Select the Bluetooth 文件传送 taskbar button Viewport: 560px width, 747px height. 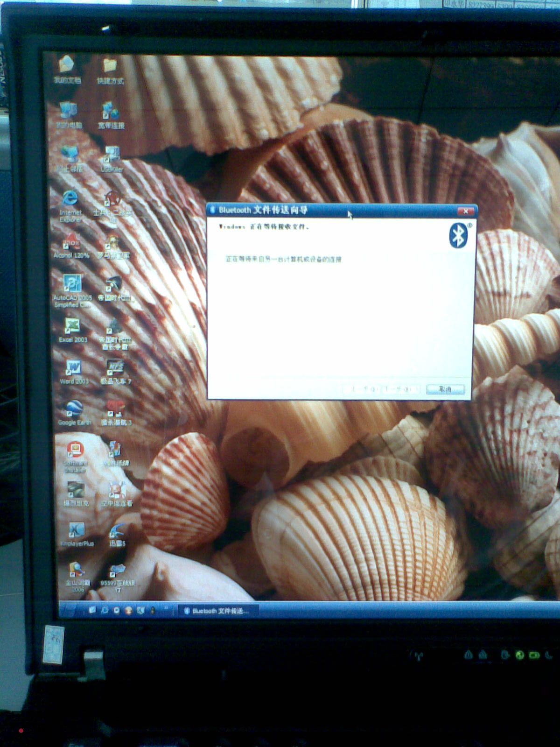tap(217, 611)
